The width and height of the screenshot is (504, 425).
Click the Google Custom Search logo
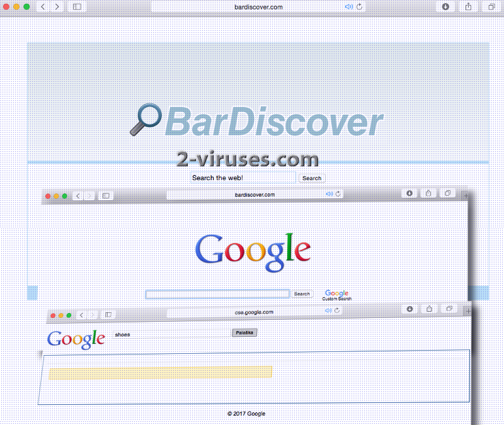tap(337, 295)
